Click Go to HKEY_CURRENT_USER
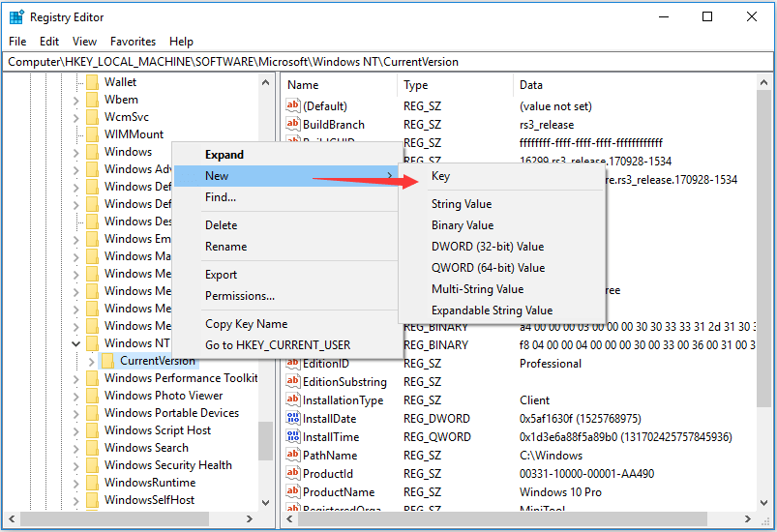The image size is (777, 532). coord(287,344)
